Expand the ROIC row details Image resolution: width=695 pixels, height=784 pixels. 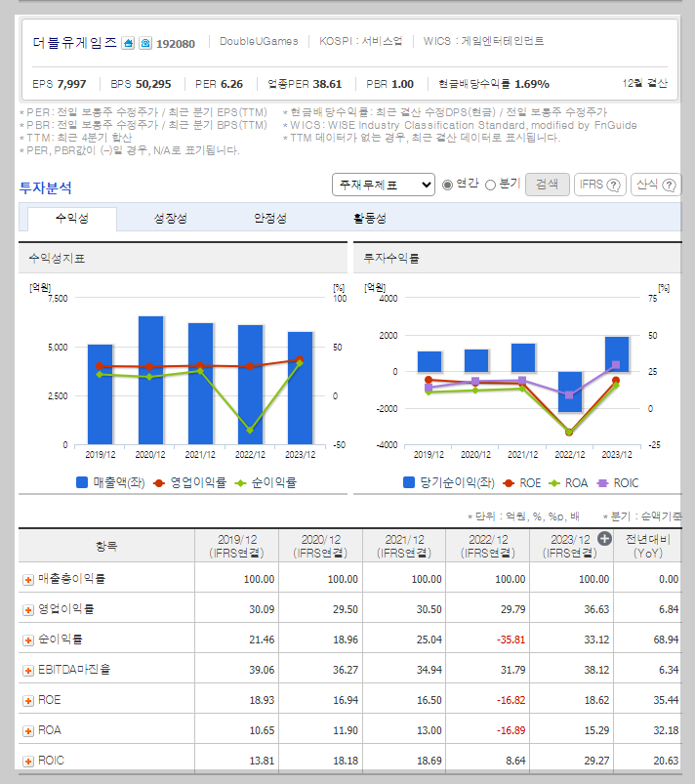click(x=28, y=762)
